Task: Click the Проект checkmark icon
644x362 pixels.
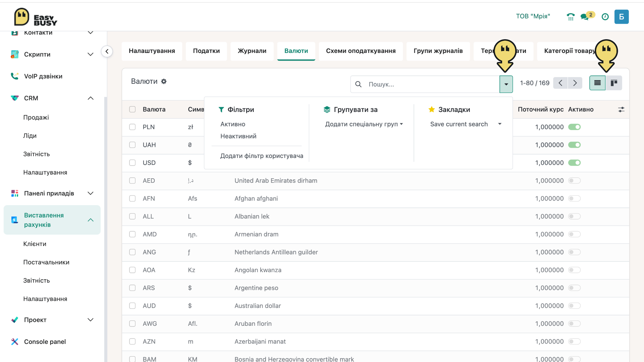Action: [15, 320]
